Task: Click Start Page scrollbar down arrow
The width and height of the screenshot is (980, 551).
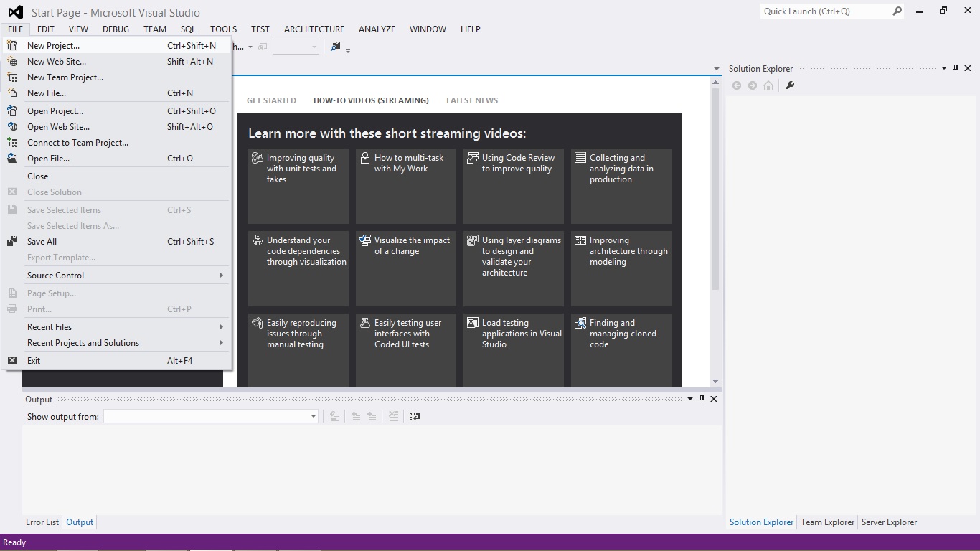Action: point(715,381)
